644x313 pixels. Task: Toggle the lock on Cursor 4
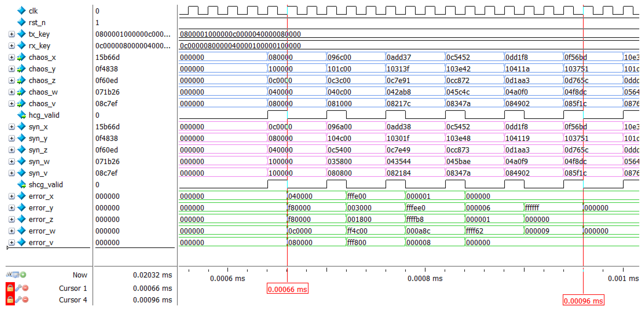10,299
